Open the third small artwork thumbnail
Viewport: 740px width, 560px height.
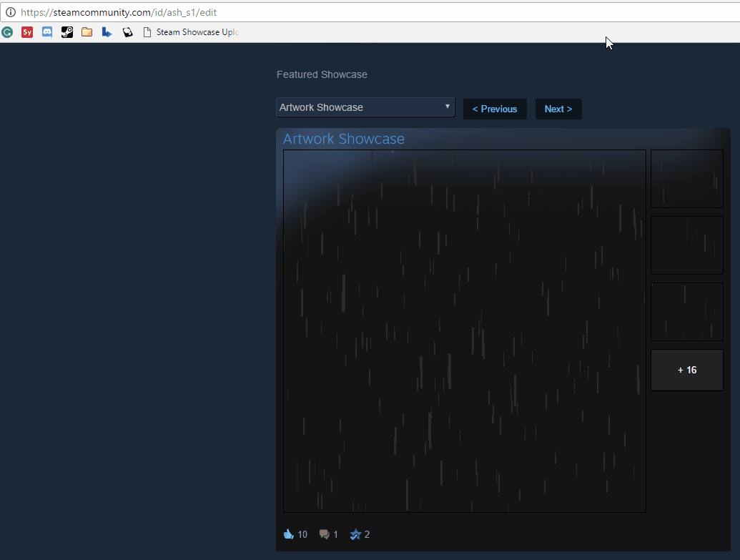point(686,312)
